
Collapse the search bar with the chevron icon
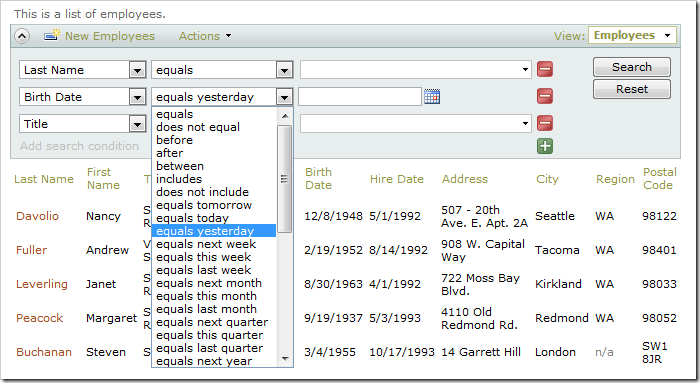click(22, 36)
